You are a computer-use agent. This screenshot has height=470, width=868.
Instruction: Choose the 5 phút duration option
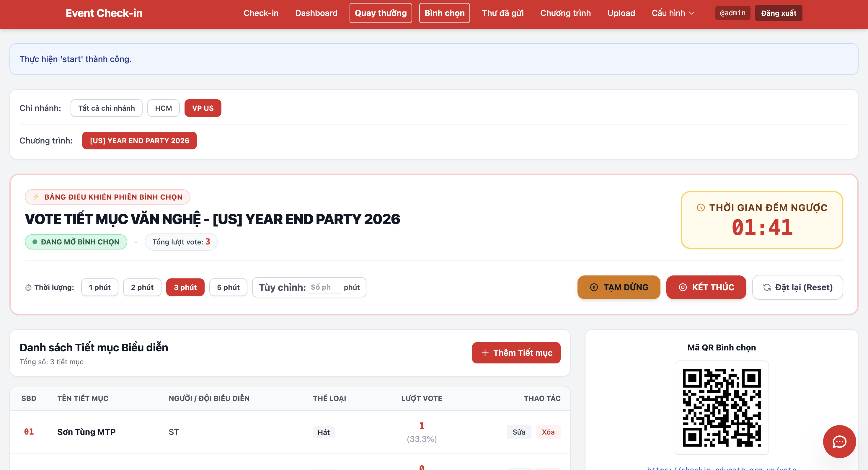coord(228,287)
